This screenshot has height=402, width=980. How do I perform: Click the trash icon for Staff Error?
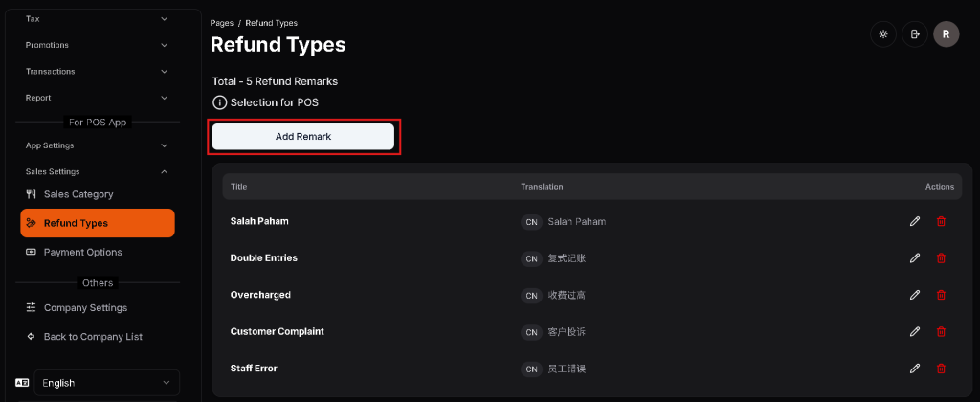coord(941,368)
